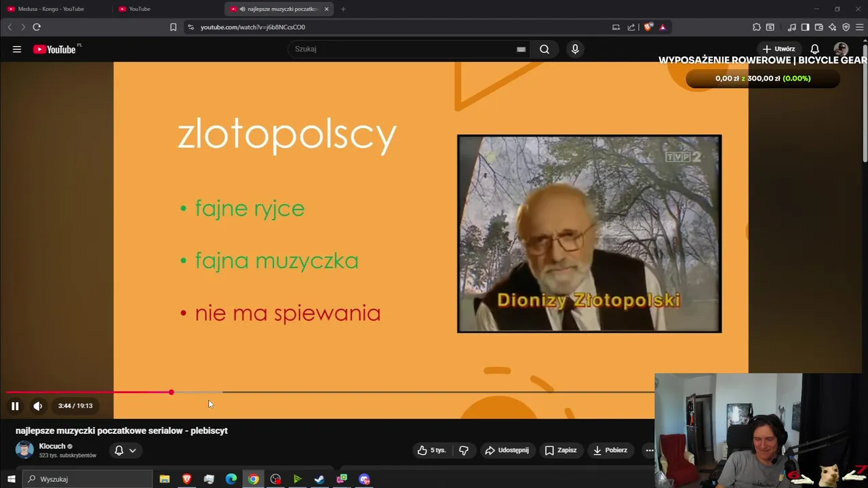Click the address bar URL
The image size is (868, 488).
(253, 27)
